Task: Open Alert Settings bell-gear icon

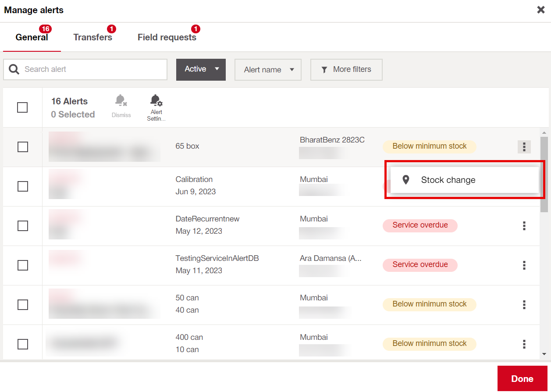Action: coord(156,101)
